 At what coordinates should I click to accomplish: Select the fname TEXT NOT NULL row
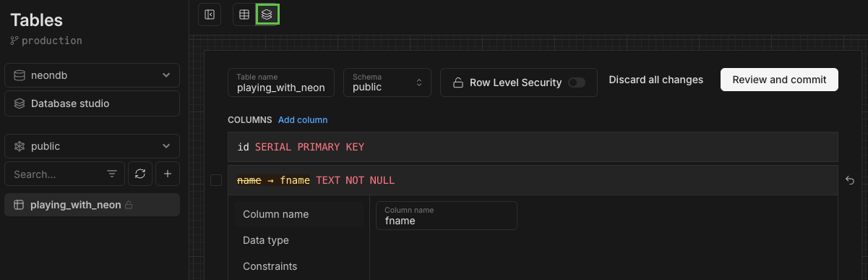tap(533, 180)
